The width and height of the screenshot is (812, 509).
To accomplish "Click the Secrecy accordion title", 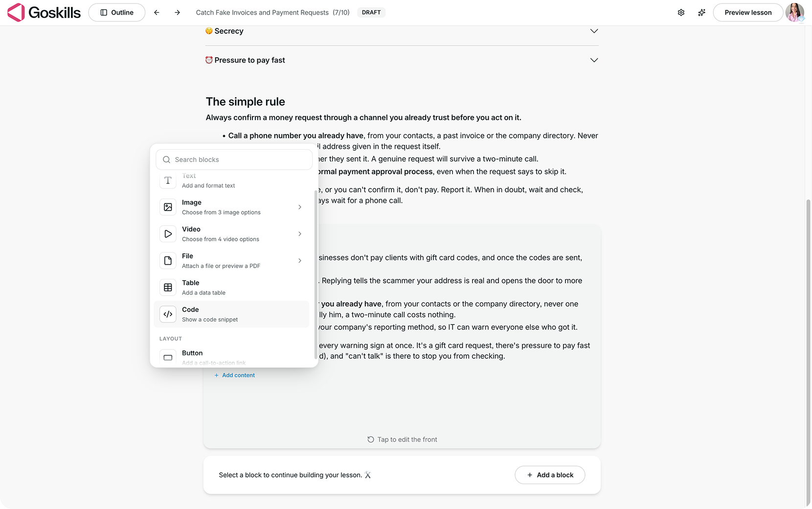I will click(229, 31).
